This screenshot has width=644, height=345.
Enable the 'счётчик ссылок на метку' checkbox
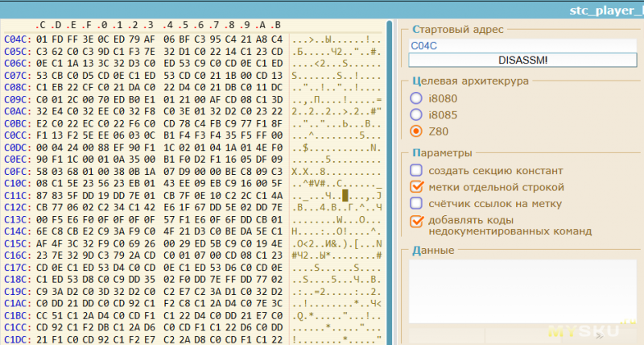coord(416,204)
